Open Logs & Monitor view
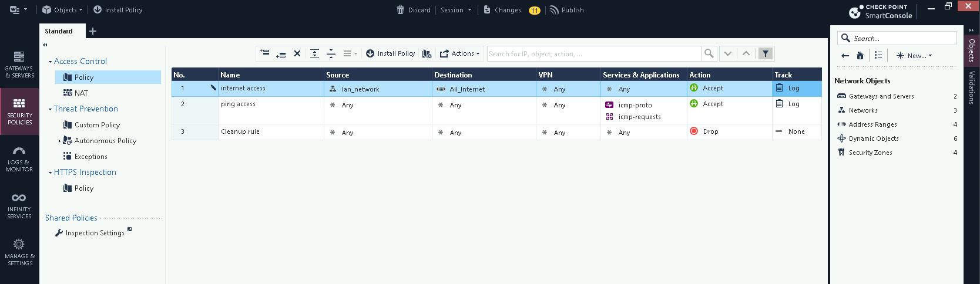The width and height of the screenshot is (980, 284). [19, 158]
